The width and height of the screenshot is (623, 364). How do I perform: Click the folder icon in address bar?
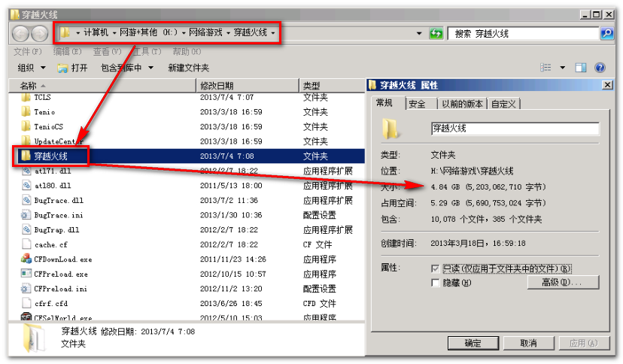point(65,32)
